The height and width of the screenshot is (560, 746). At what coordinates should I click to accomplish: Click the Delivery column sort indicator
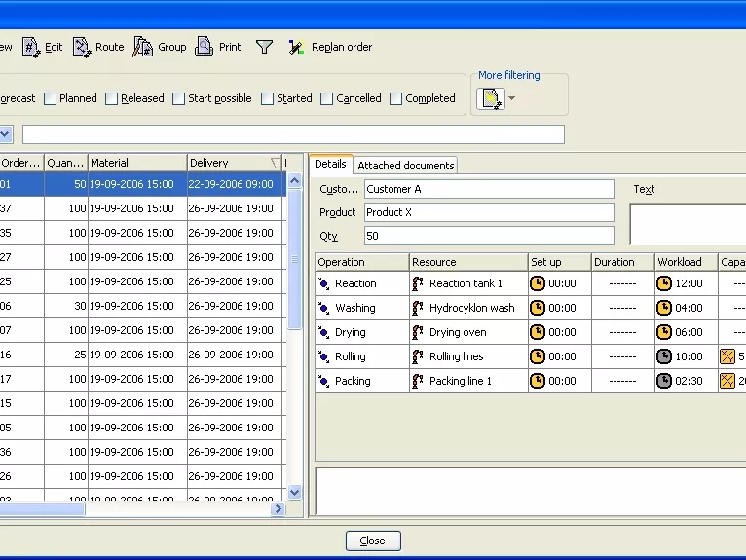[275, 163]
